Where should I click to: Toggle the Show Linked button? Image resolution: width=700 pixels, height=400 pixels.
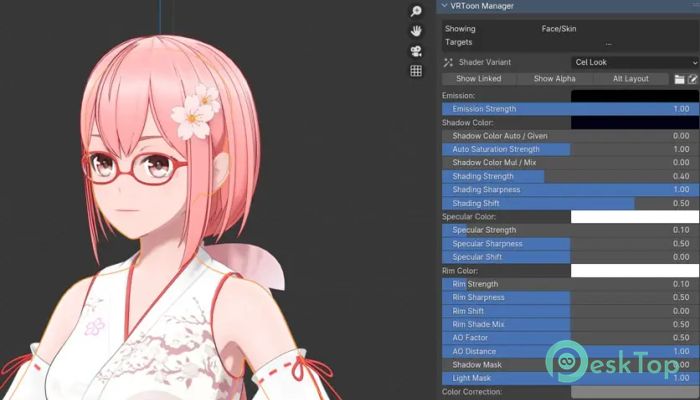(x=479, y=79)
